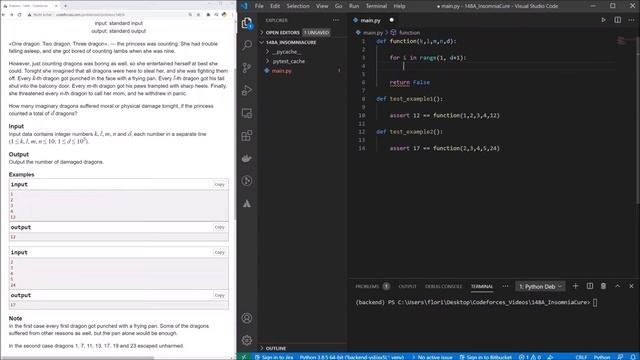
Task: Open remote window indicator in status bar
Action: 244,357
